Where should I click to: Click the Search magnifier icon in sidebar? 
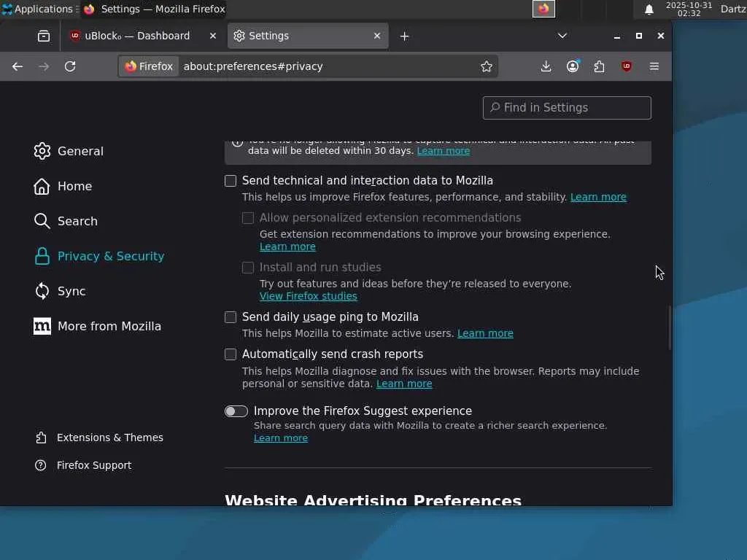(42, 221)
